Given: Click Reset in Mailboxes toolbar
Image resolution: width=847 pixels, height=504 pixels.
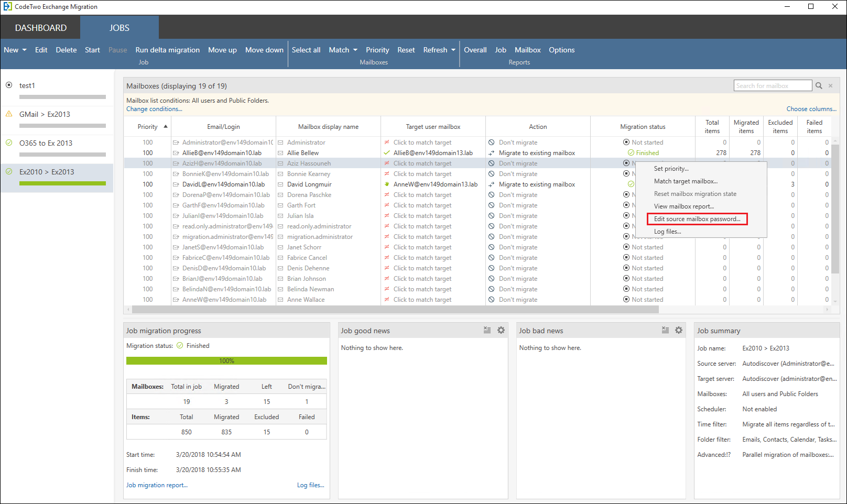Looking at the screenshot, I should 406,50.
